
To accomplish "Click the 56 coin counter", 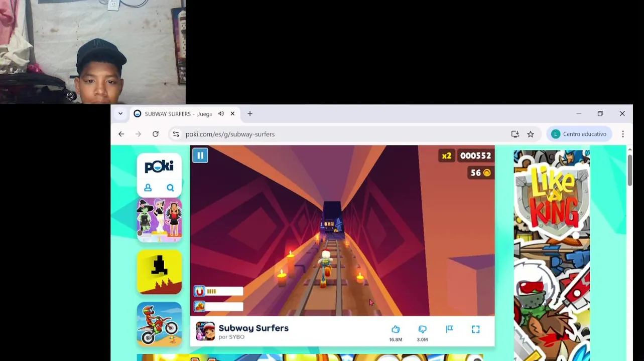I will coord(481,173).
